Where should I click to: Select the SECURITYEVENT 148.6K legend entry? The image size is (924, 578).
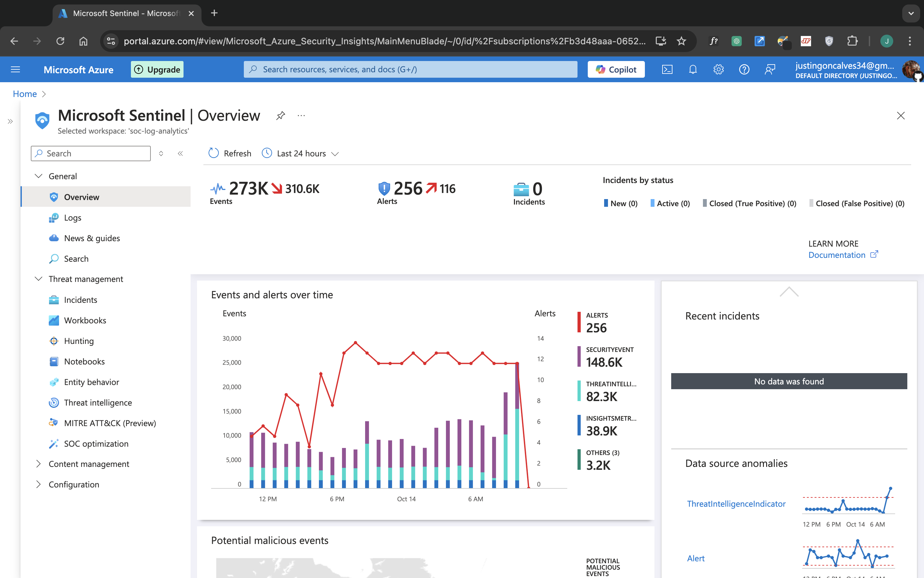point(606,357)
